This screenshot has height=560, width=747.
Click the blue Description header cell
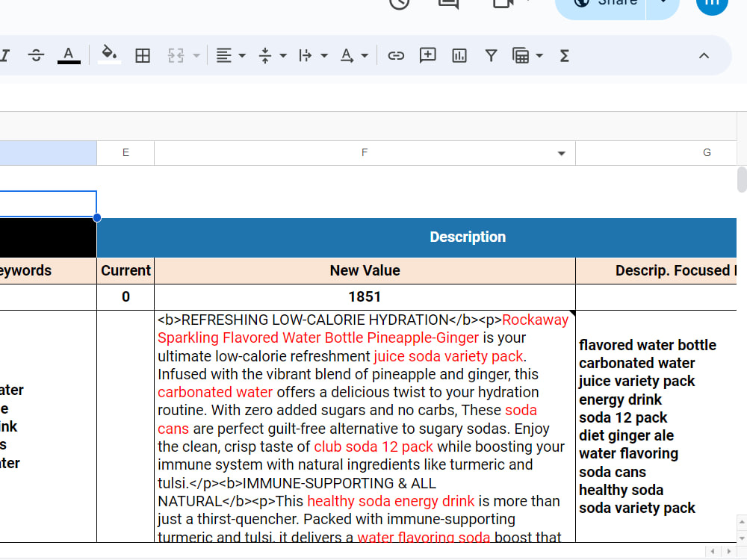point(417,237)
